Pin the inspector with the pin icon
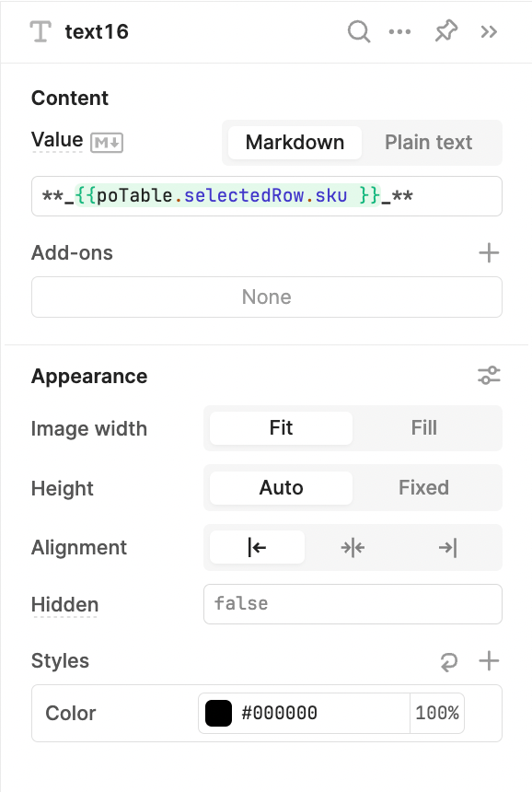Image resolution: width=532 pixels, height=792 pixels. point(446,31)
